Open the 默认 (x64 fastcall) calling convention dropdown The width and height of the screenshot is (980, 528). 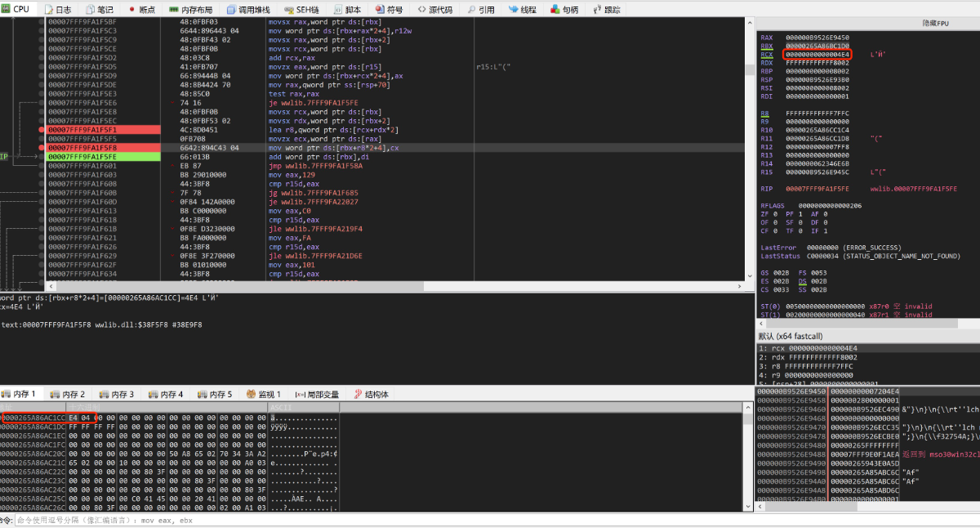pyautogui.click(x=867, y=336)
